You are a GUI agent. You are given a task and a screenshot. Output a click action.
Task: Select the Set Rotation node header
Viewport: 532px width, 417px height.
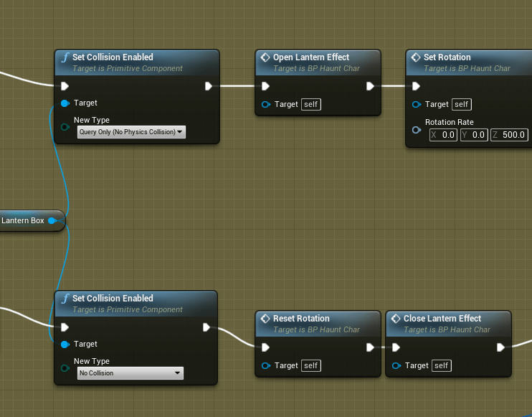[x=447, y=57]
